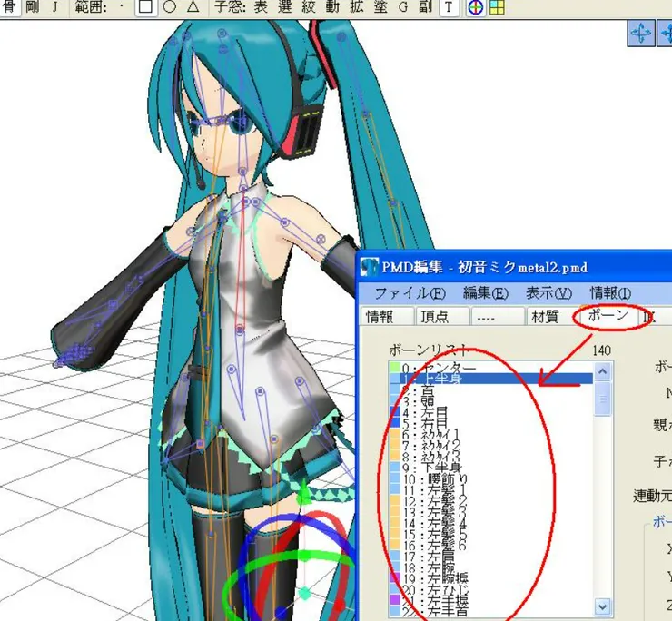Open the ファイル(F) menu
Image resolution: width=672 pixels, height=621 pixels.
pyautogui.click(x=410, y=293)
